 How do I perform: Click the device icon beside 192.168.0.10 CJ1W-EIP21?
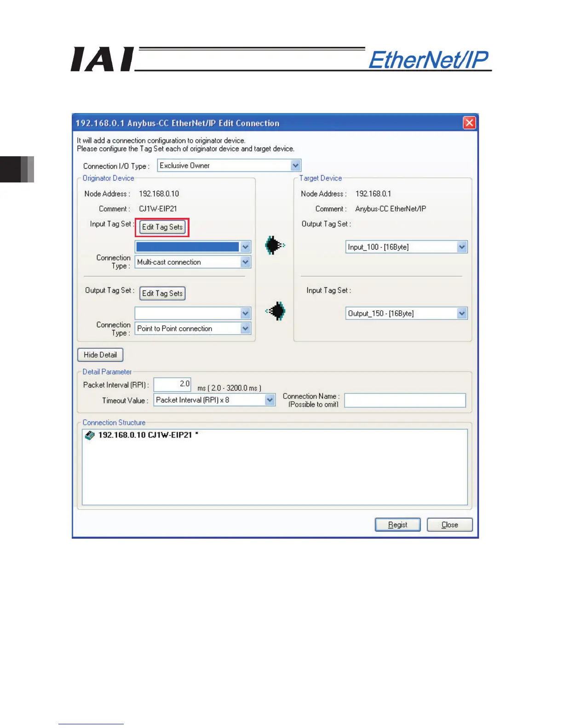pyautogui.click(x=90, y=435)
